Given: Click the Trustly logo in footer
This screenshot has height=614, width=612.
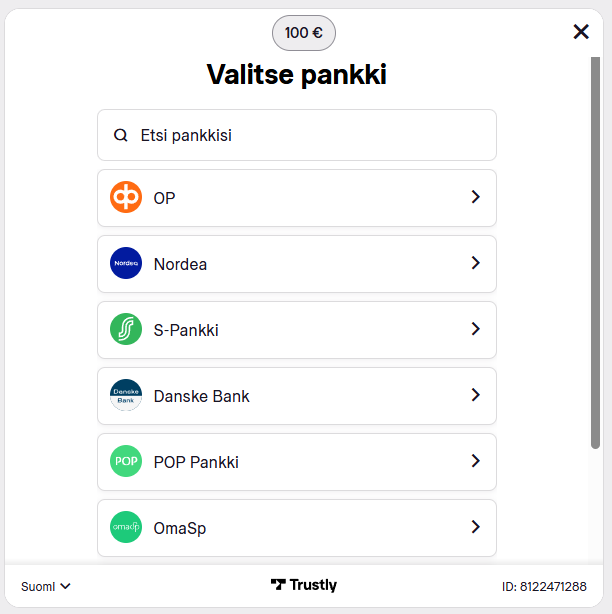Looking at the screenshot, I should tap(304, 586).
